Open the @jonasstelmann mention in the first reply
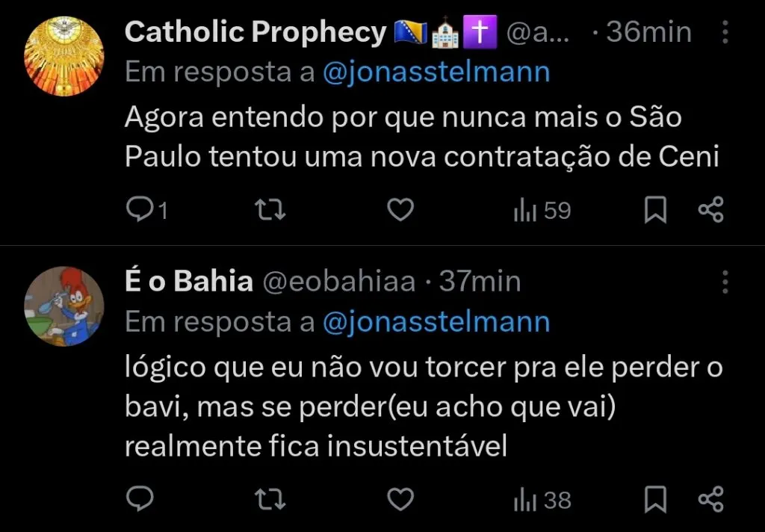The height and width of the screenshot is (532, 765). tap(437, 71)
